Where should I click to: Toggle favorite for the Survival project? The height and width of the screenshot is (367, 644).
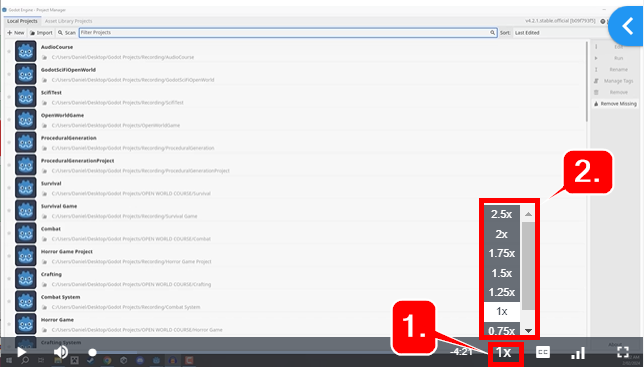coord(9,188)
